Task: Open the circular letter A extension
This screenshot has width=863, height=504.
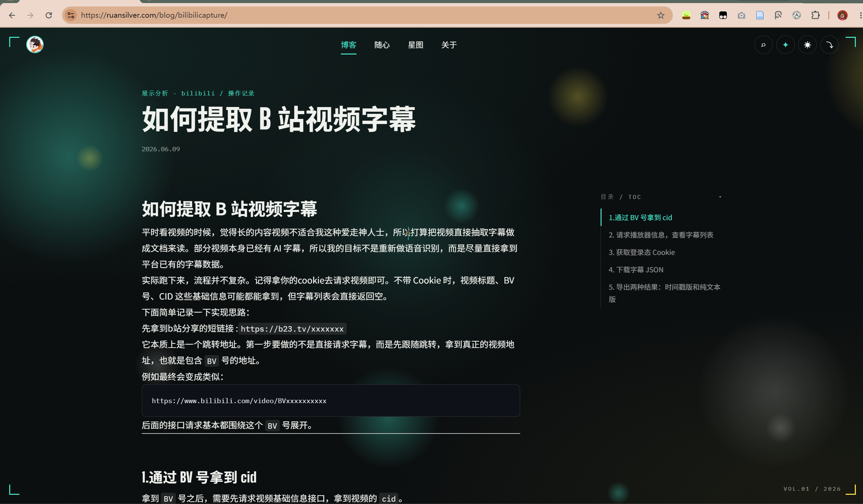Action: 797,15
